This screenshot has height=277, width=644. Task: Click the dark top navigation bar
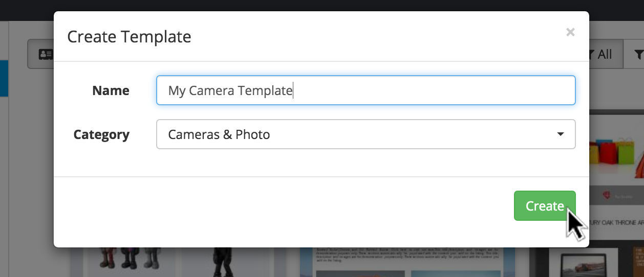322,5
